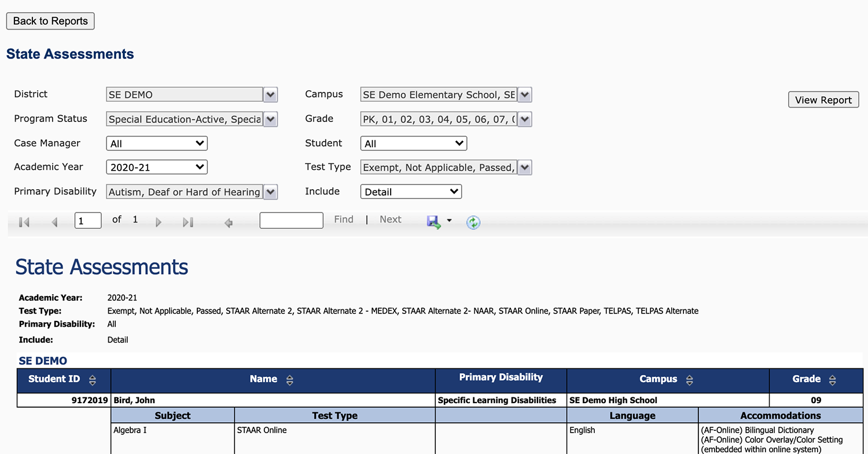Navigate back to parent report arrow
Viewport: 868px width, 454px height.
(229, 223)
